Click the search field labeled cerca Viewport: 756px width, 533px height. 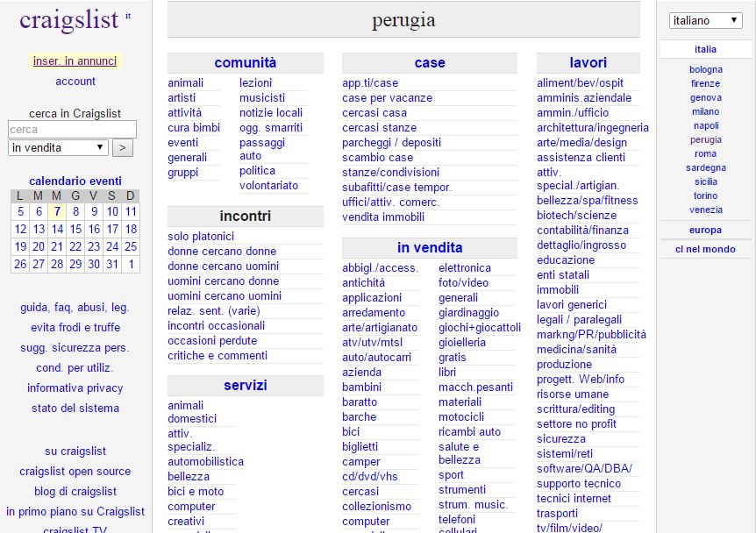click(72, 130)
